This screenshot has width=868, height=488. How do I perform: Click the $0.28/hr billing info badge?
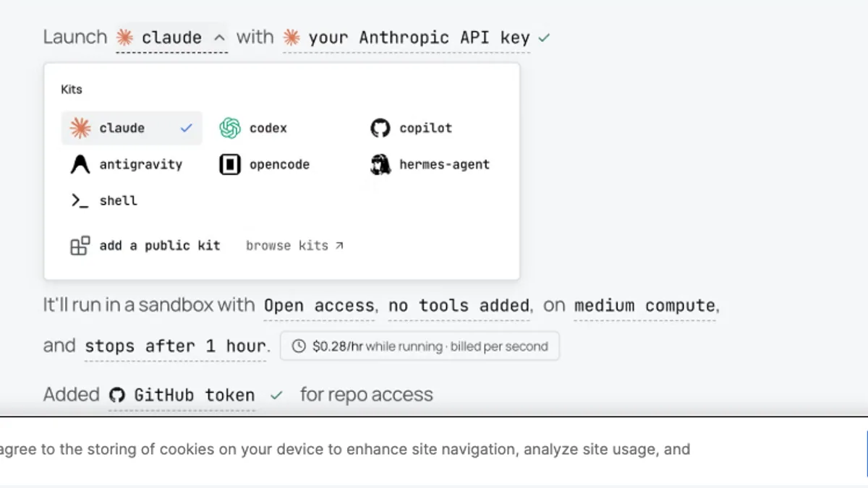point(420,346)
